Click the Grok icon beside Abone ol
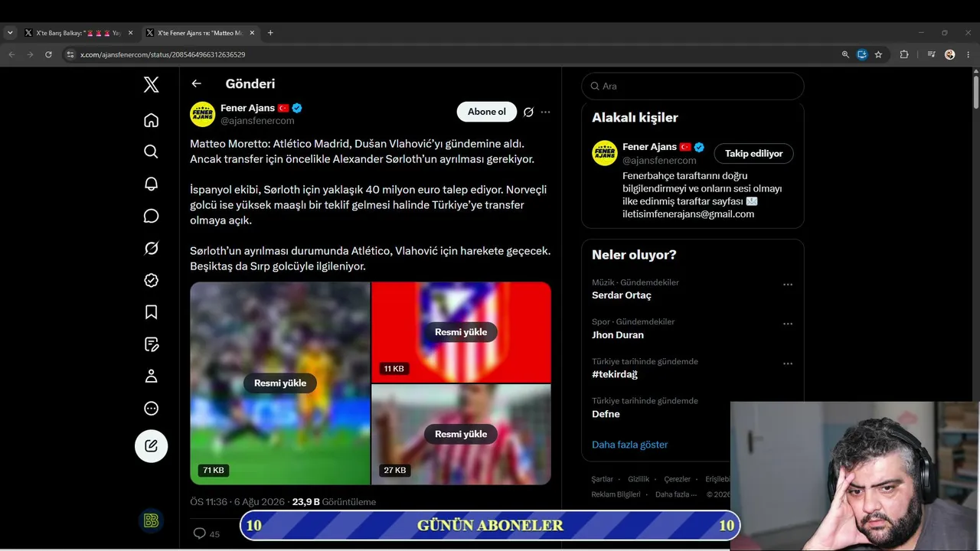 point(528,112)
